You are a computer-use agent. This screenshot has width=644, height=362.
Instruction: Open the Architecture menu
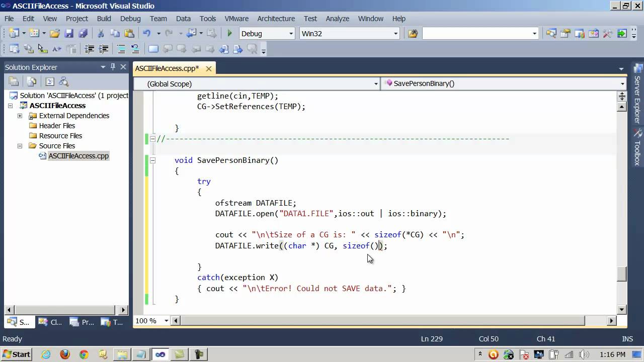276,19
